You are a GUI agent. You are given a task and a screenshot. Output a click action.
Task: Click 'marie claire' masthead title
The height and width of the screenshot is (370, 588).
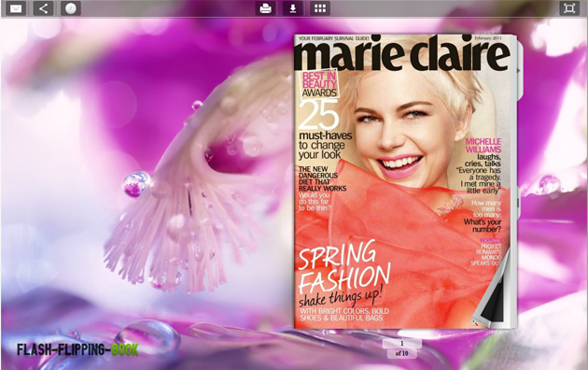point(401,53)
